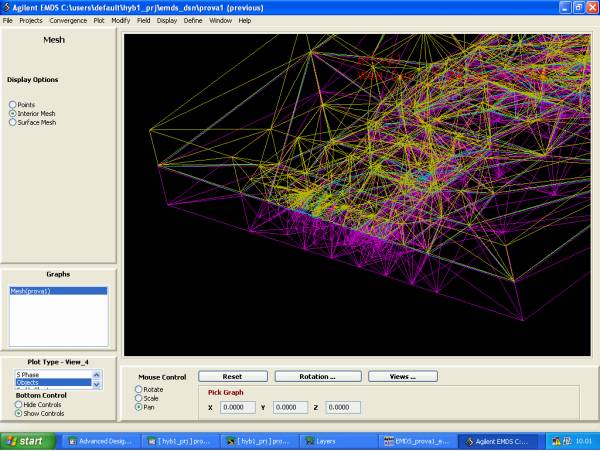Image resolution: width=600 pixels, height=451 pixels.
Task: Click the taskbar clock showing 10.01
Action: [584, 441]
